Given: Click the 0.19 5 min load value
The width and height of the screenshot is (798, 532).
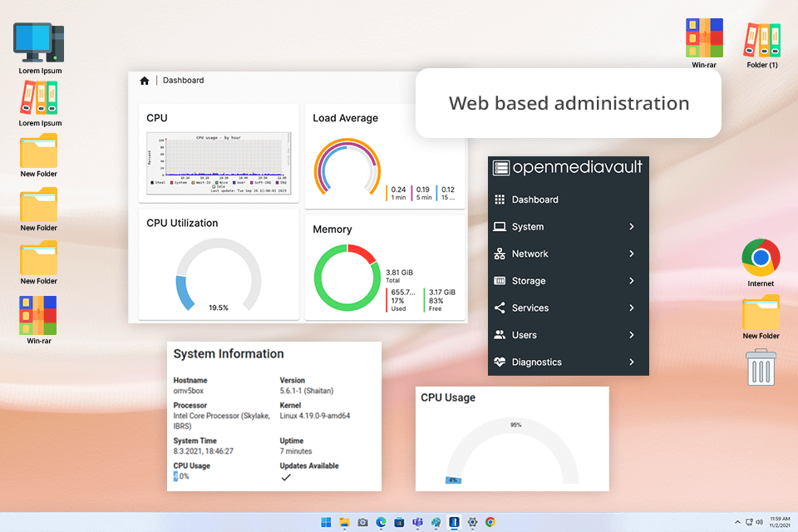Looking at the screenshot, I should click(423, 193).
